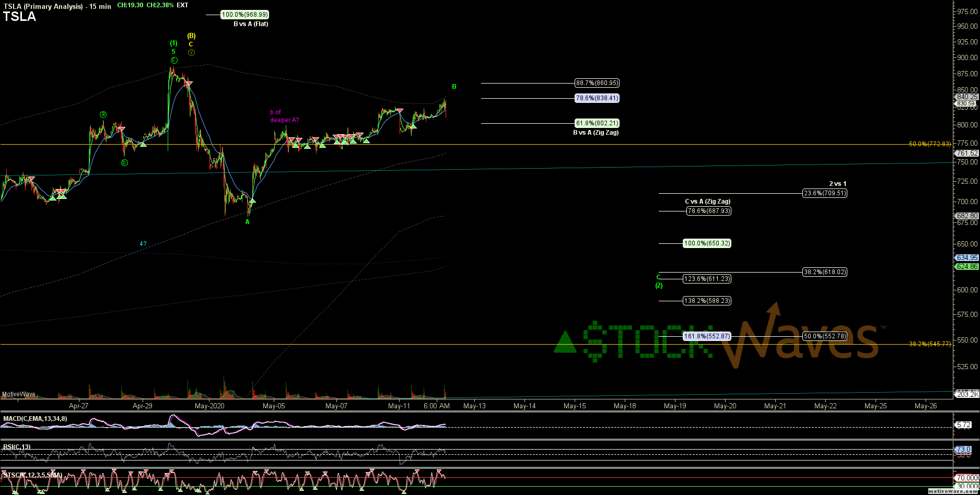Click the '2 vs 1' annotation
This screenshot has height=495, width=980.
(838, 184)
